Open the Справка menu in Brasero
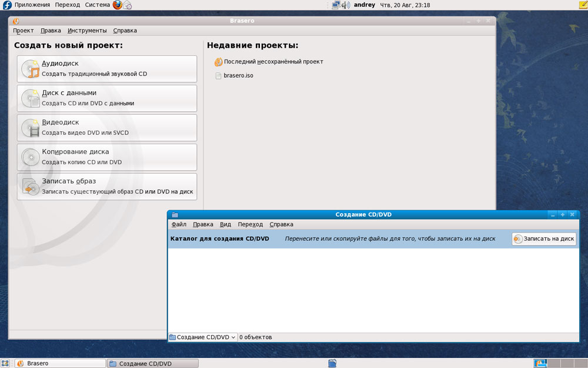Viewport: 588px width, 368px height. pyautogui.click(x=125, y=31)
